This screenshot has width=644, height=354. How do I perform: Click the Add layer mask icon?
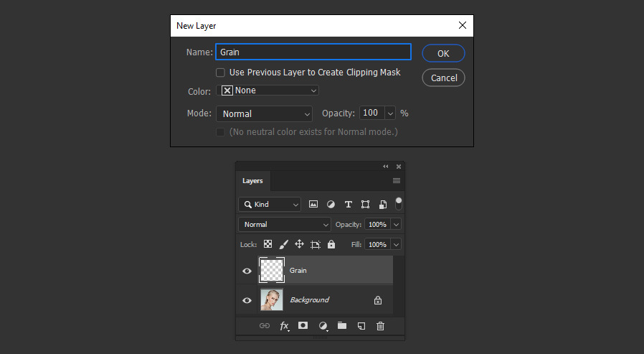(303, 325)
